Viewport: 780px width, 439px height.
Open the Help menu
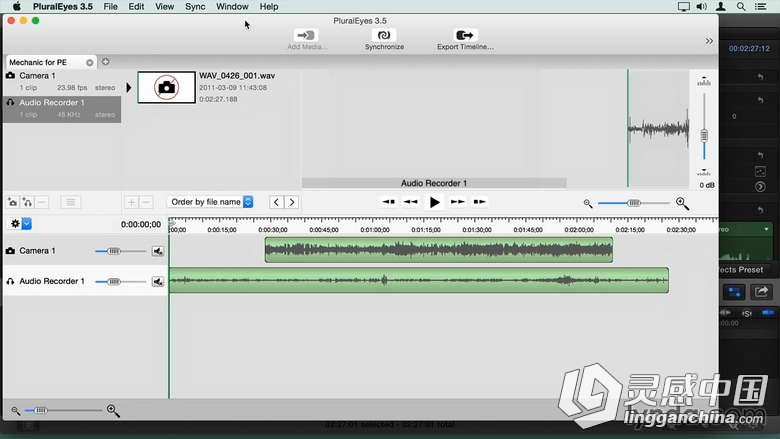tap(269, 6)
